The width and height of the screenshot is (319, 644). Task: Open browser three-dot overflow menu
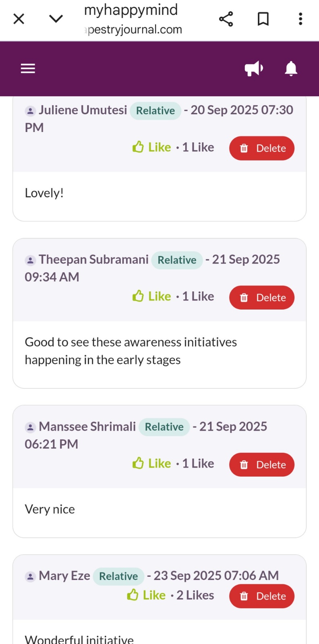click(x=300, y=19)
